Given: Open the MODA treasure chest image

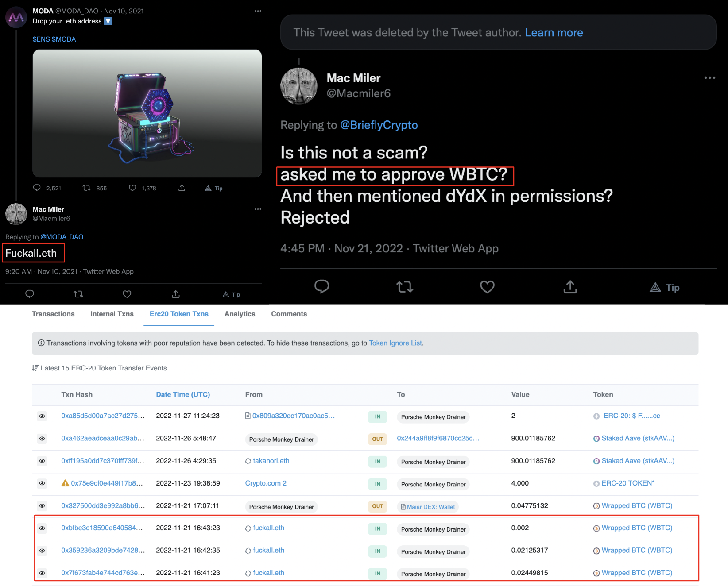Looking at the screenshot, I should pos(147,113).
